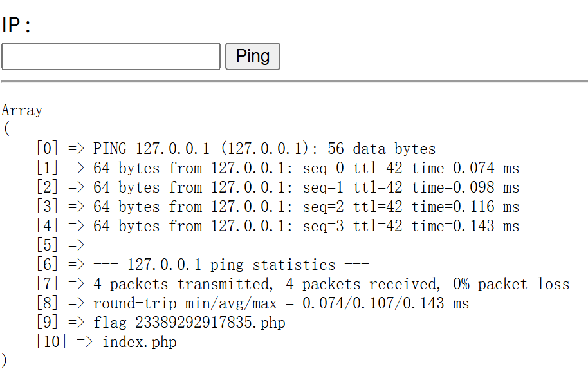
Task: Click the seq=2 ping reply line
Action: pos(306,207)
